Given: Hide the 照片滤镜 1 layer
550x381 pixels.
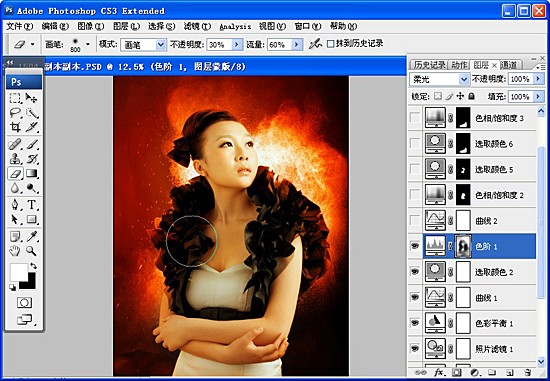Looking at the screenshot, I should point(415,348).
